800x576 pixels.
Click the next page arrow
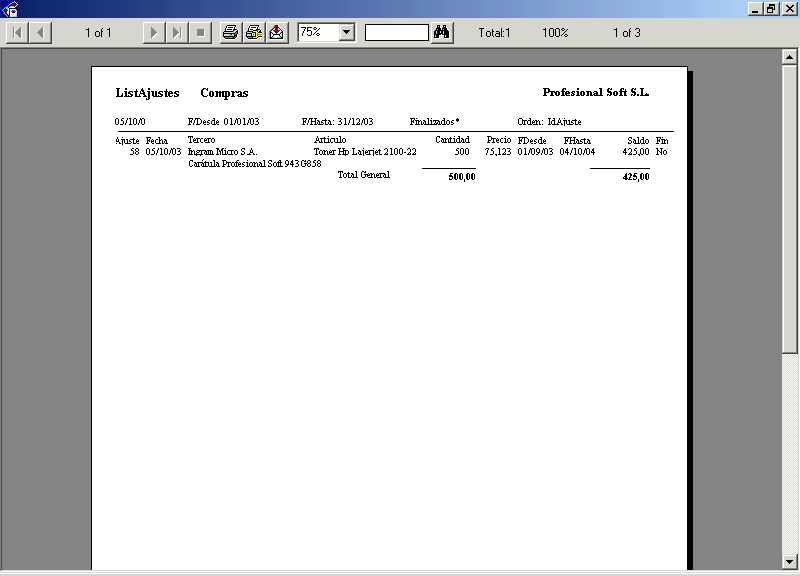pyautogui.click(x=153, y=33)
